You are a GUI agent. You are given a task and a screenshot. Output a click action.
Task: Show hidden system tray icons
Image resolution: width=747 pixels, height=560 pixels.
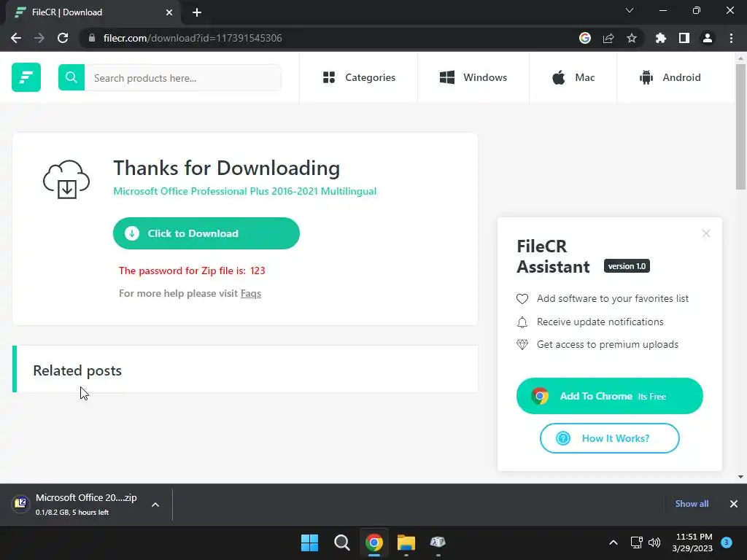click(614, 542)
